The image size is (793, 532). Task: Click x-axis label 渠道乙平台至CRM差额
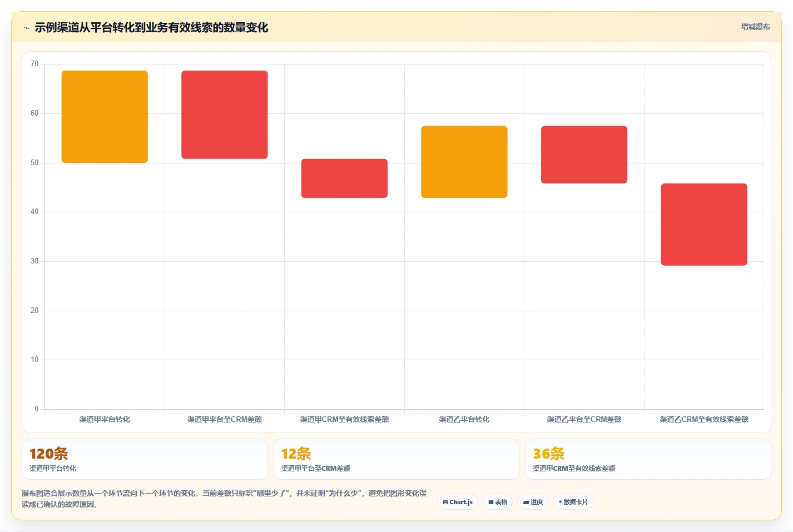click(x=584, y=419)
